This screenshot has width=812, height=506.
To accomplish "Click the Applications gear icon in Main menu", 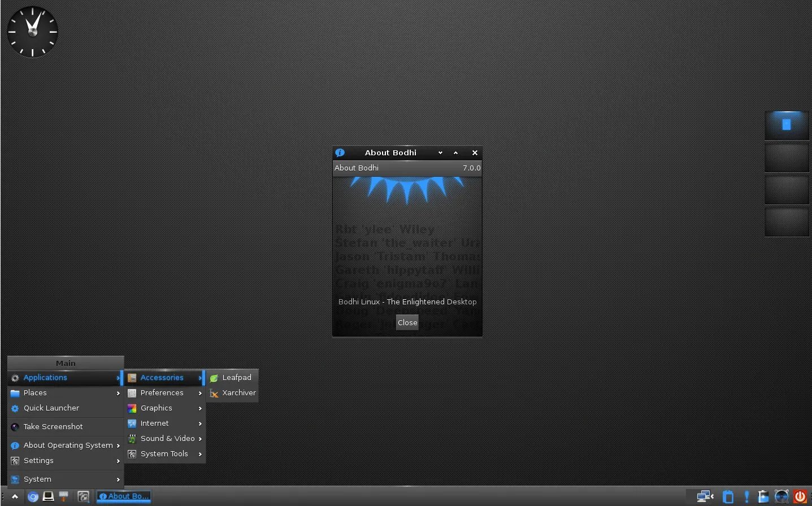I will coord(15,378).
